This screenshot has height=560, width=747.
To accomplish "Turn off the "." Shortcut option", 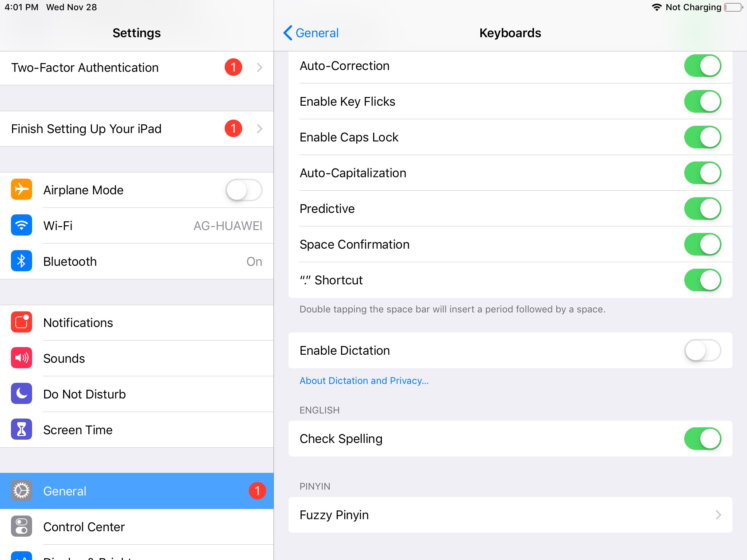I will point(702,280).
